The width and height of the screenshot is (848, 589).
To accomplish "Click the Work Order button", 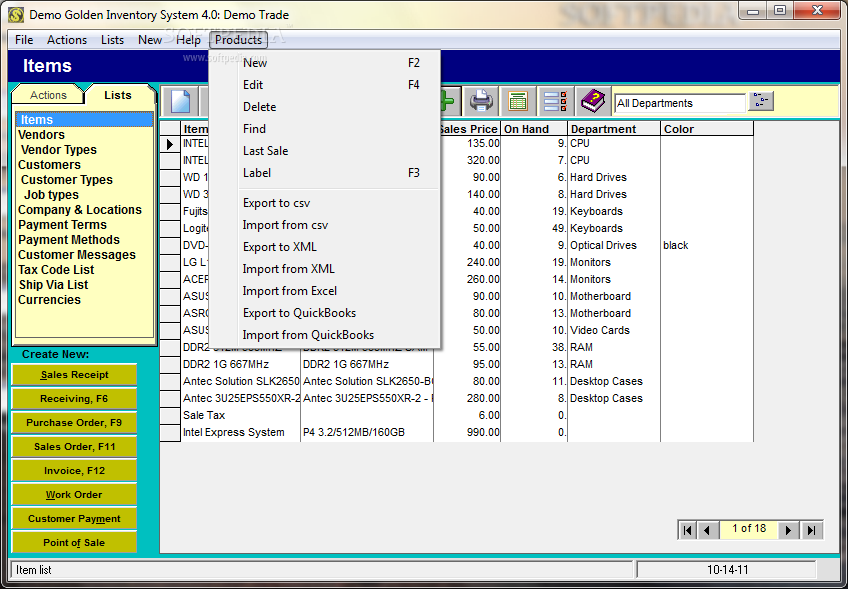I will point(74,495).
